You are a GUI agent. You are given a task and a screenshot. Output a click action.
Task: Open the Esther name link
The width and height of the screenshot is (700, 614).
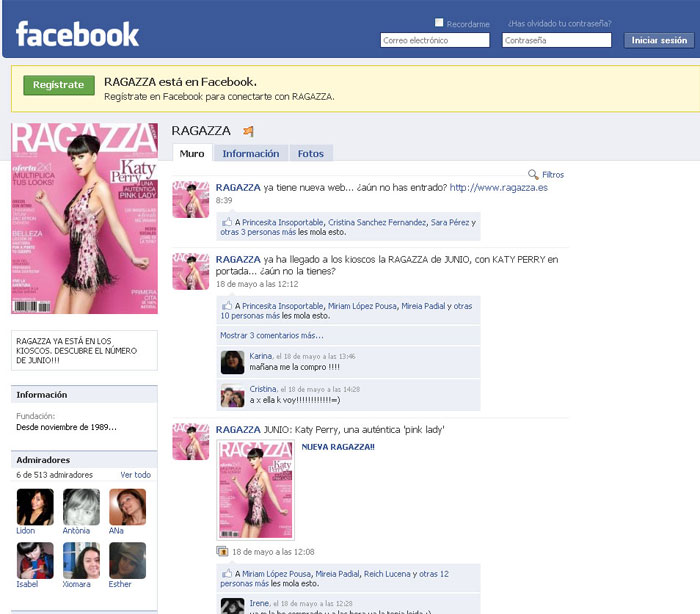(120, 584)
